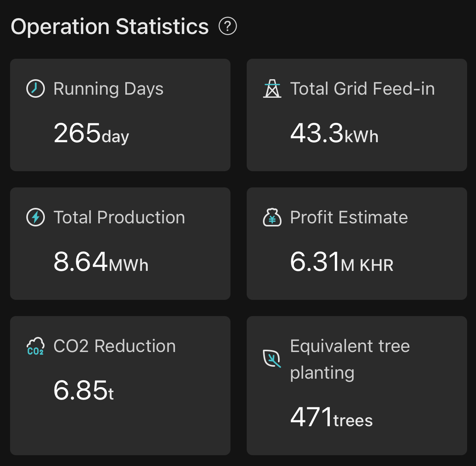Open the Running Days card
The image size is (476, 466).
(120, 115)
